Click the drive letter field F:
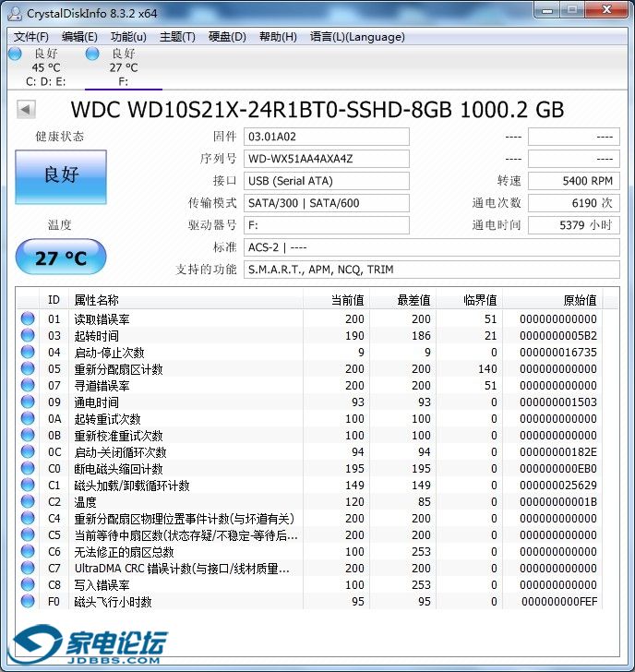635x672 pixels. (x=327, y=225)
